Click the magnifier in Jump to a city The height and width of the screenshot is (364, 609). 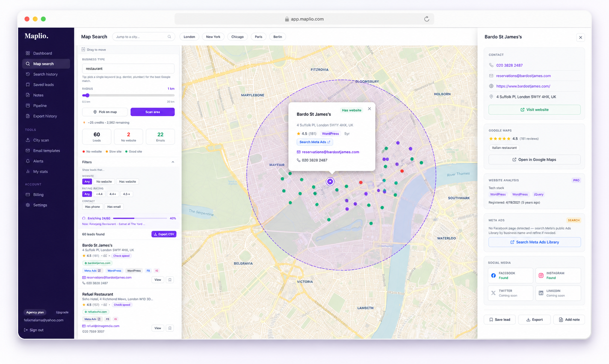click(169, 37)
